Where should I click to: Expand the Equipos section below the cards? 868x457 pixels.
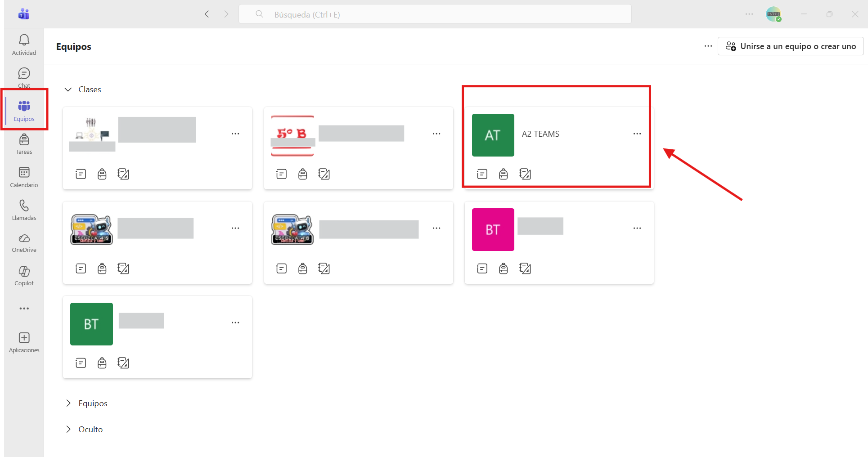(x=68, y=403)
